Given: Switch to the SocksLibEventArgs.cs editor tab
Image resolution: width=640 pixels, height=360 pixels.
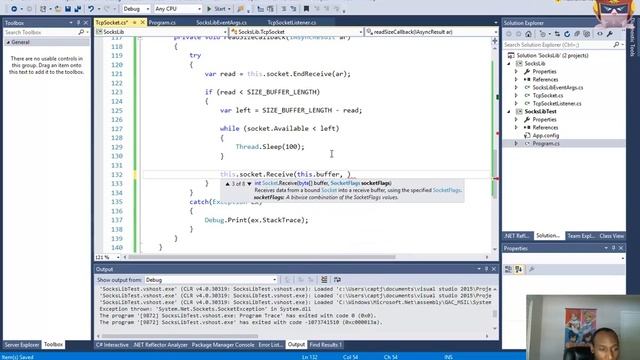Looking at the screenshot, I should [x=221, y=22].
